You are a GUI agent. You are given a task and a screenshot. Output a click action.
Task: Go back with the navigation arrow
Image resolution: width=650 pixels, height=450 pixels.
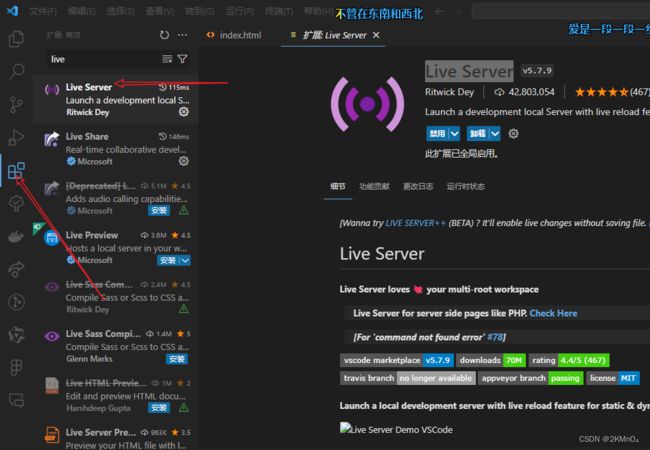click(439, 11)
